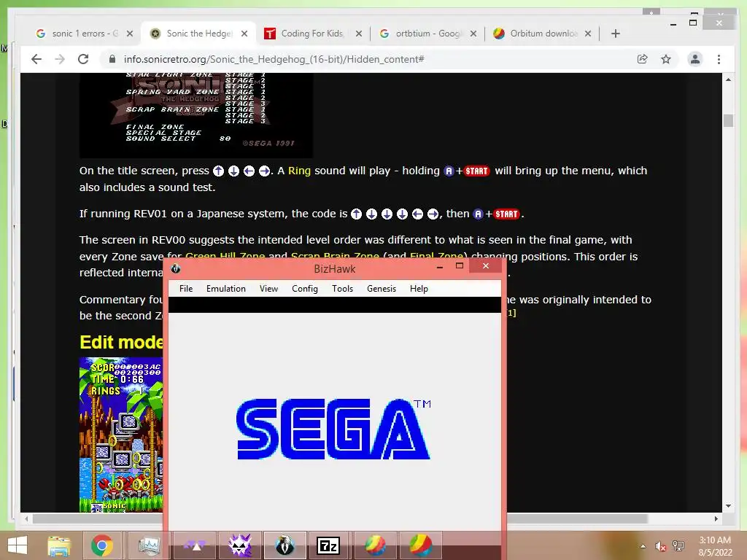Open the Emulation menu in BizHawk
Image resolution: width=747 pixels, height=560 pixels.
tap(226, 289)
